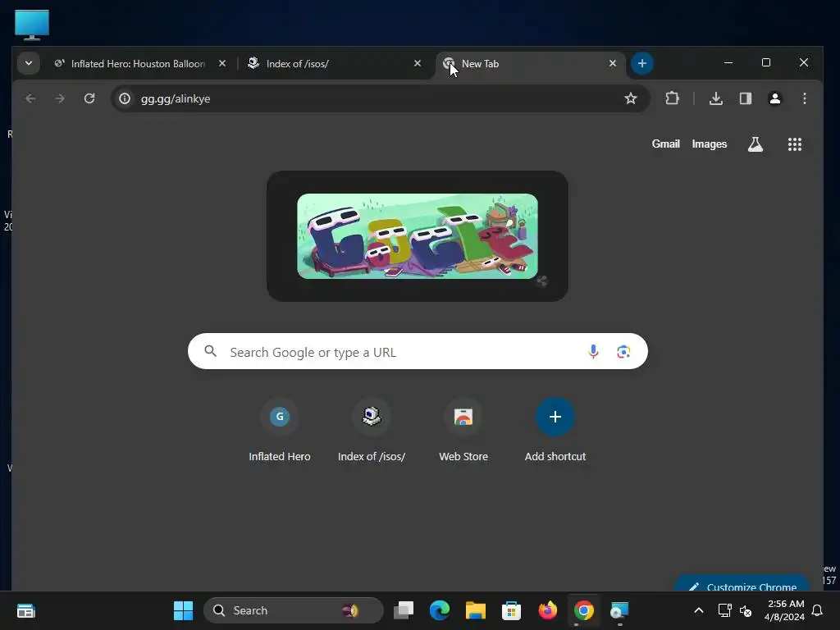
Task: Go forward to next page
Action: pos(60,98)
